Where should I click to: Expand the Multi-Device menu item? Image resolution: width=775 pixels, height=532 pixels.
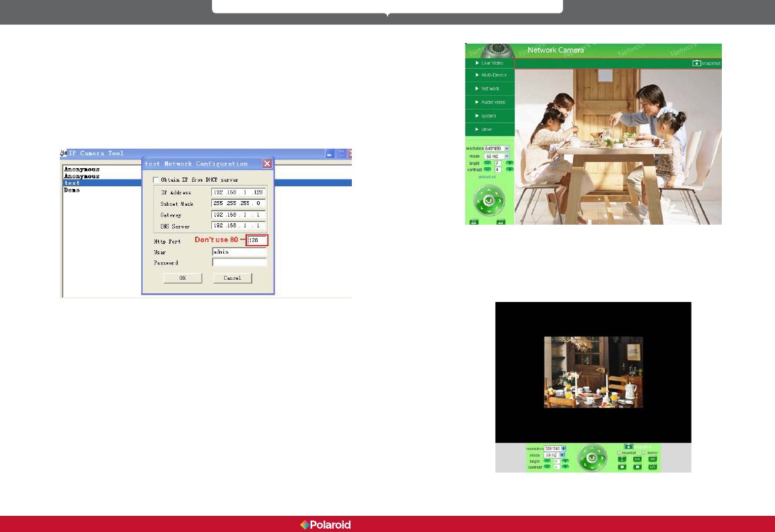490,75
